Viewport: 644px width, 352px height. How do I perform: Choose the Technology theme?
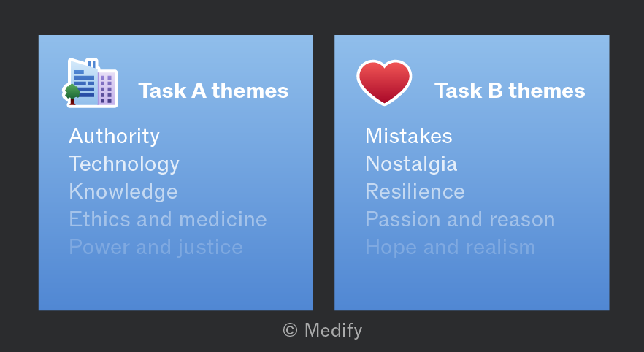point(124,164)
